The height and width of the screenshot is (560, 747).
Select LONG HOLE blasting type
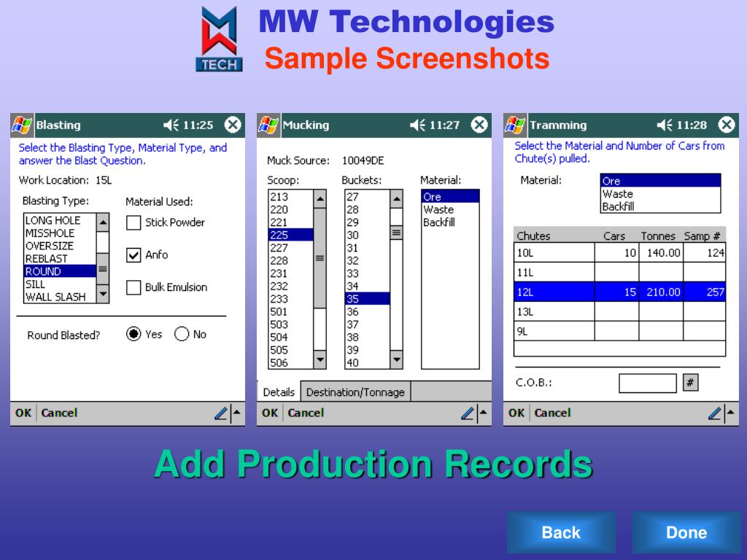point(60,220)
